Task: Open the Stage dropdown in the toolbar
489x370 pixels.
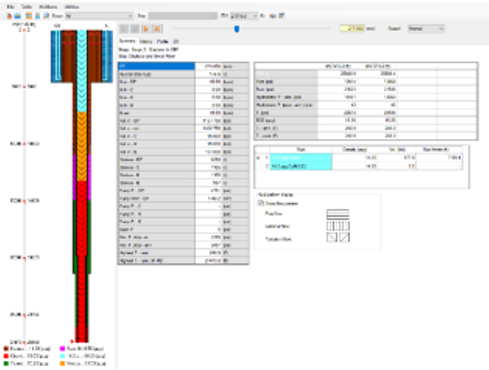Action: click(99, 16)
